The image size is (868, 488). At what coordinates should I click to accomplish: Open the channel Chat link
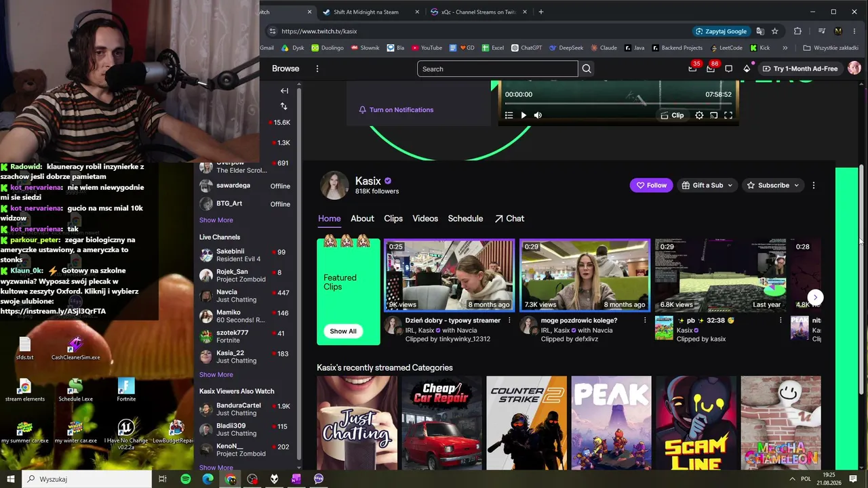pyautogui.click(x=509, y=218)
